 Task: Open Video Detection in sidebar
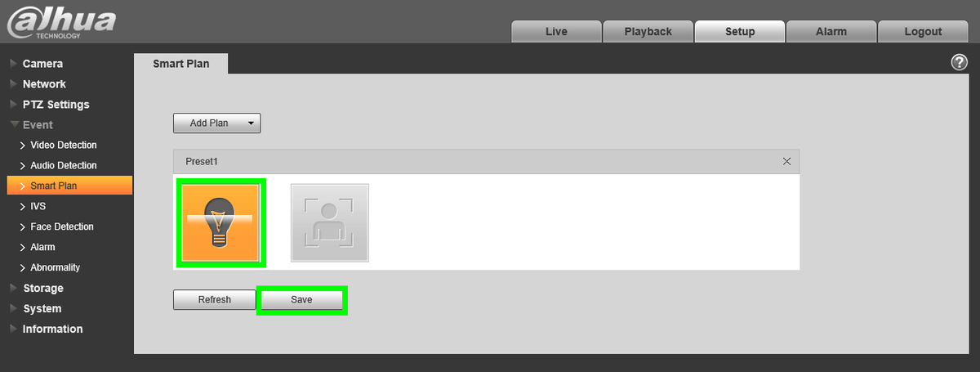[64, 146]
